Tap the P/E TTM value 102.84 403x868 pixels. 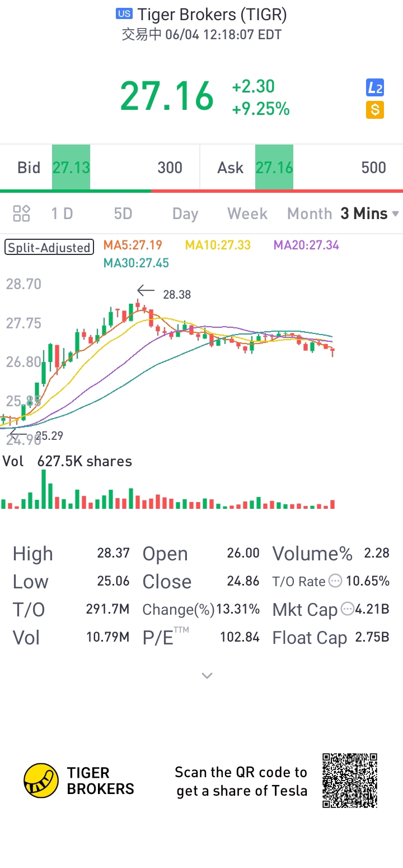[241, 637]
